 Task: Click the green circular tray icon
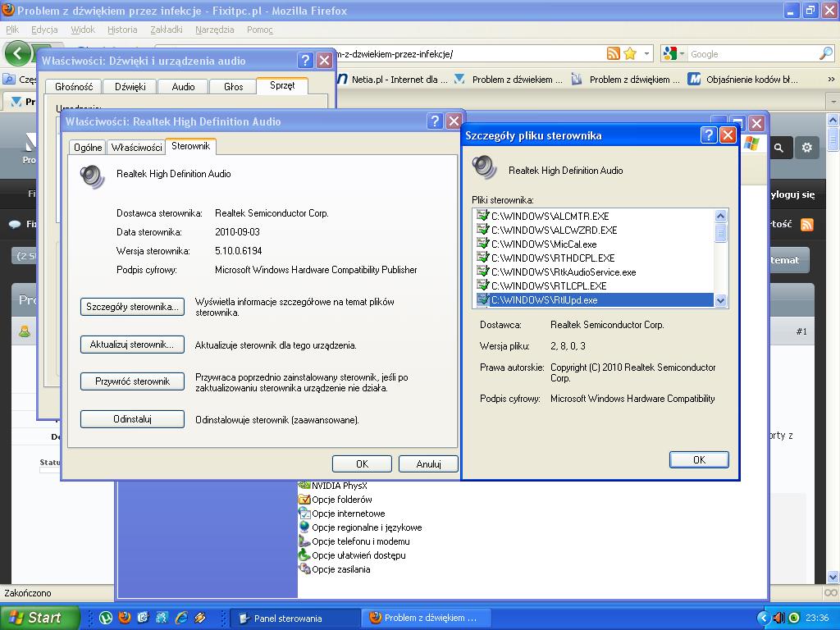pyautogui.click(x=794, y=618)
